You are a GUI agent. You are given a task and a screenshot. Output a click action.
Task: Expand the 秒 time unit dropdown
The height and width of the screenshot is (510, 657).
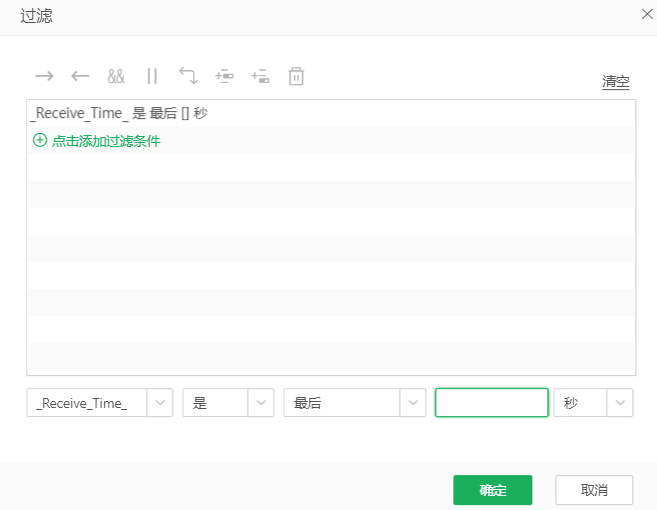point(620,403)
